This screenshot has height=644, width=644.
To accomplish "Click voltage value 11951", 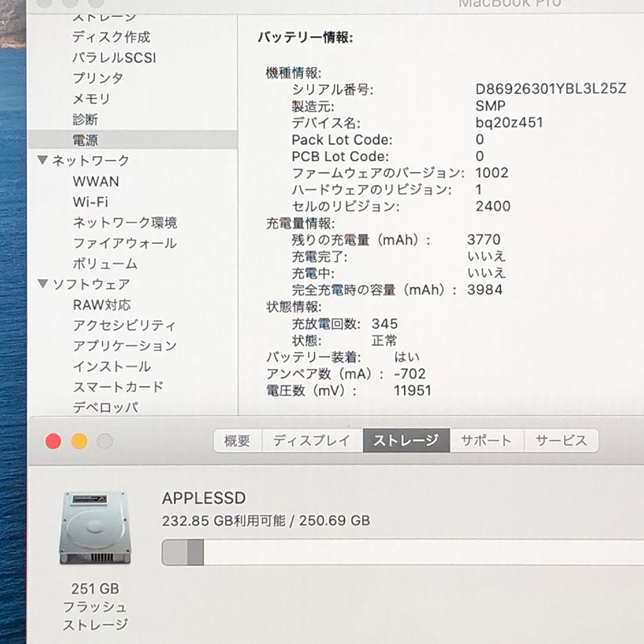I will point(412,390).
